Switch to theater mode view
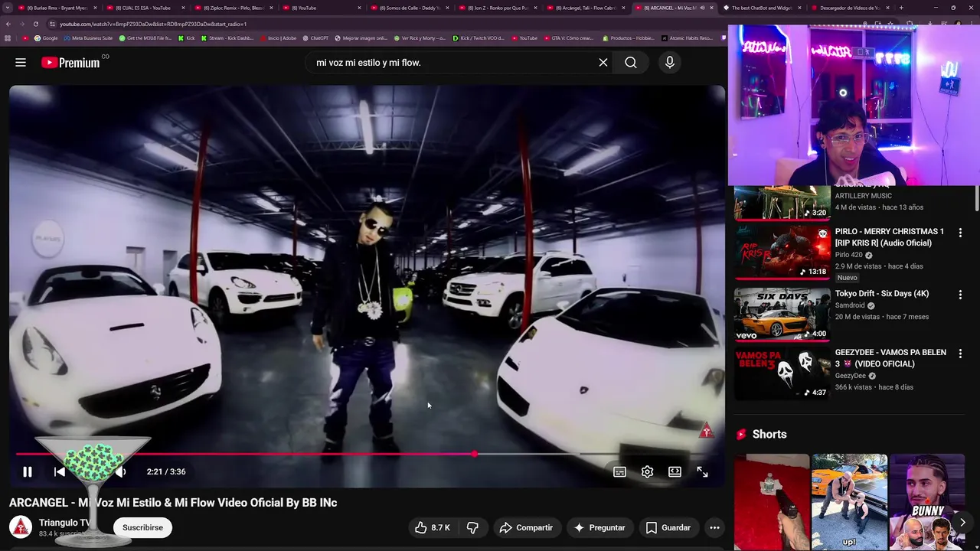The height and width of the screenshot is (551, 980). click(x=675, y=472)
